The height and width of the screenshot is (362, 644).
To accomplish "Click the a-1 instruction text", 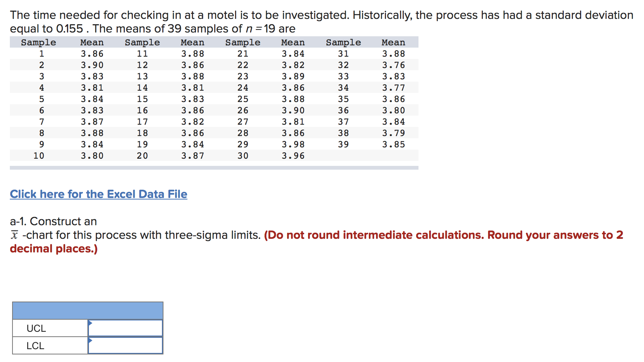I will point(53,221).
